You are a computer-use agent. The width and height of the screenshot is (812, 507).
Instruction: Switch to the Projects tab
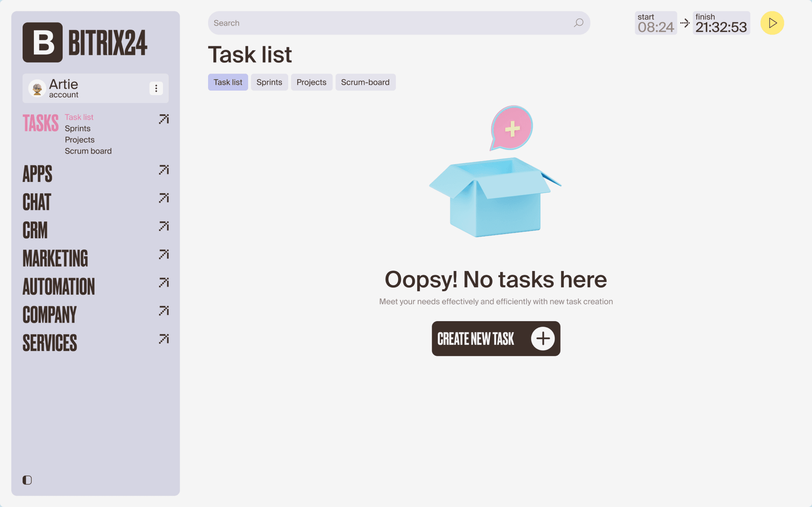[x=311, y=82]
